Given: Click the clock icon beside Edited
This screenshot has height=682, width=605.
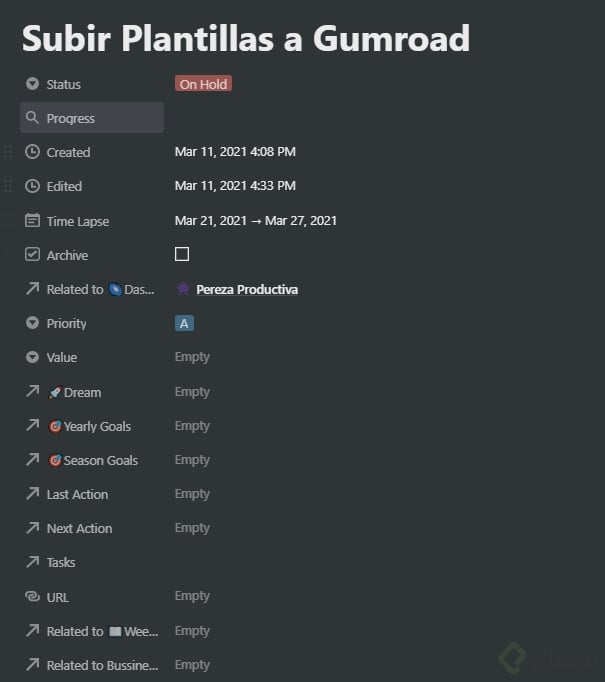Looking at the screenshot, I should pyautogui.click(x=33, y=186).
